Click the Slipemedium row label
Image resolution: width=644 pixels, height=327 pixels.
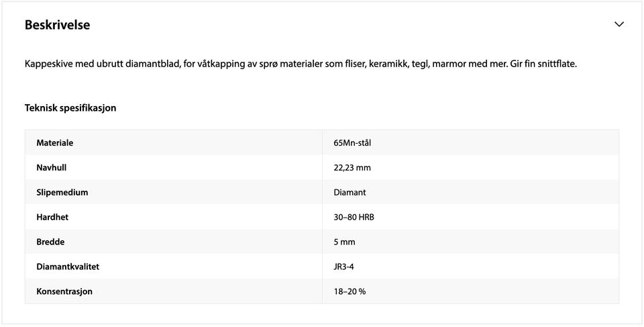tap(62, 192)
